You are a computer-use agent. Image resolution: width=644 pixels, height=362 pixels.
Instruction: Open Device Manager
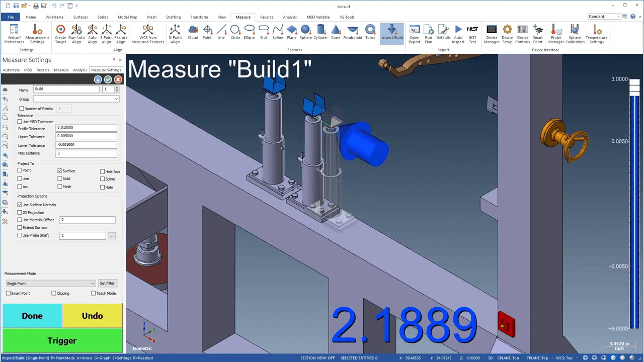pos(492,34)
